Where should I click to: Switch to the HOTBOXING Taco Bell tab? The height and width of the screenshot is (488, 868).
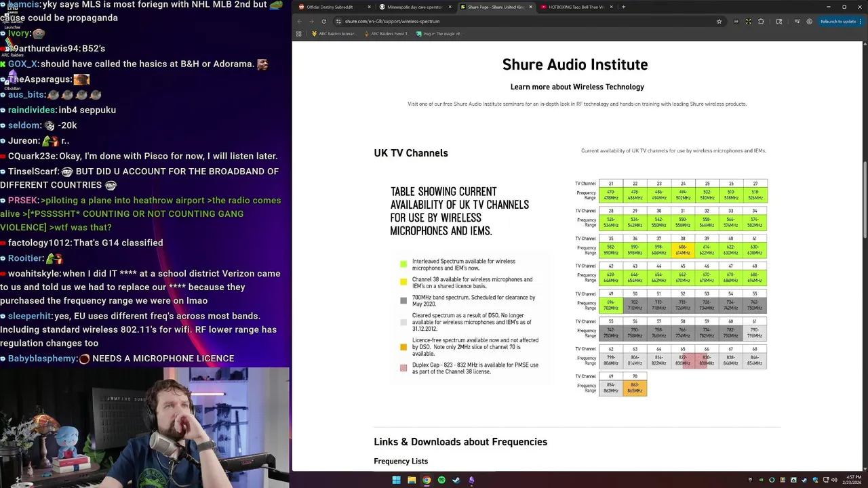click(x=575, y=7)
